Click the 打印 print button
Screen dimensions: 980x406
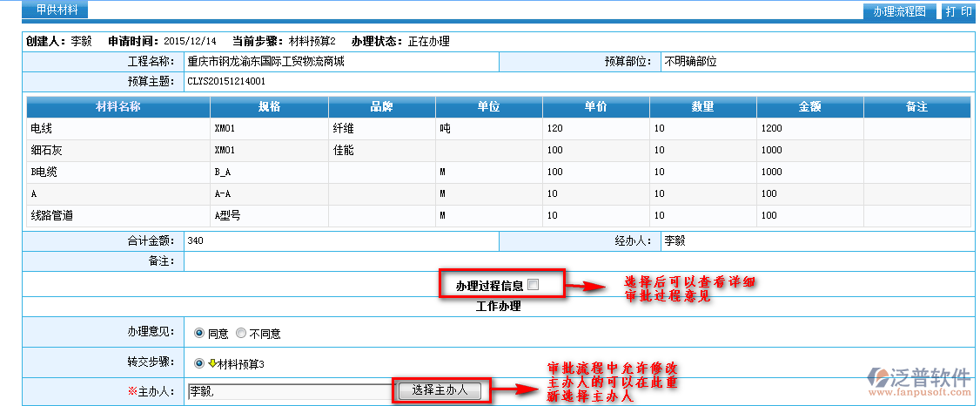point(958,11)
